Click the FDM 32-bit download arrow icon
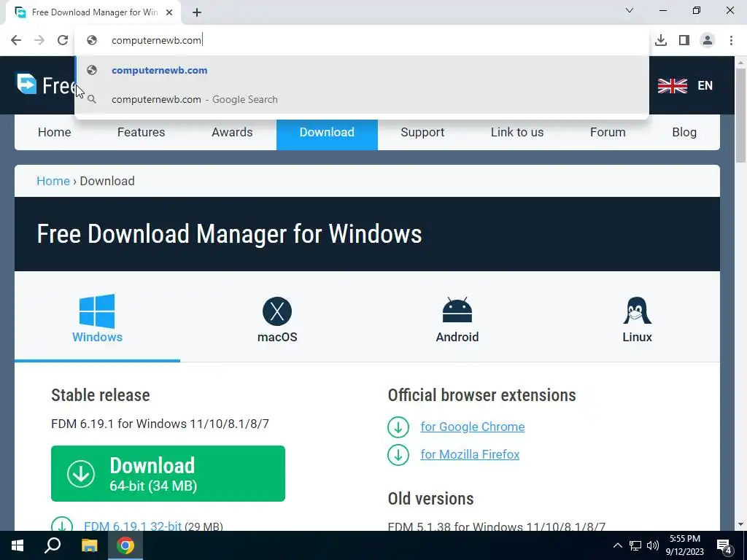The image size is (747, 560). coord(62,524)
